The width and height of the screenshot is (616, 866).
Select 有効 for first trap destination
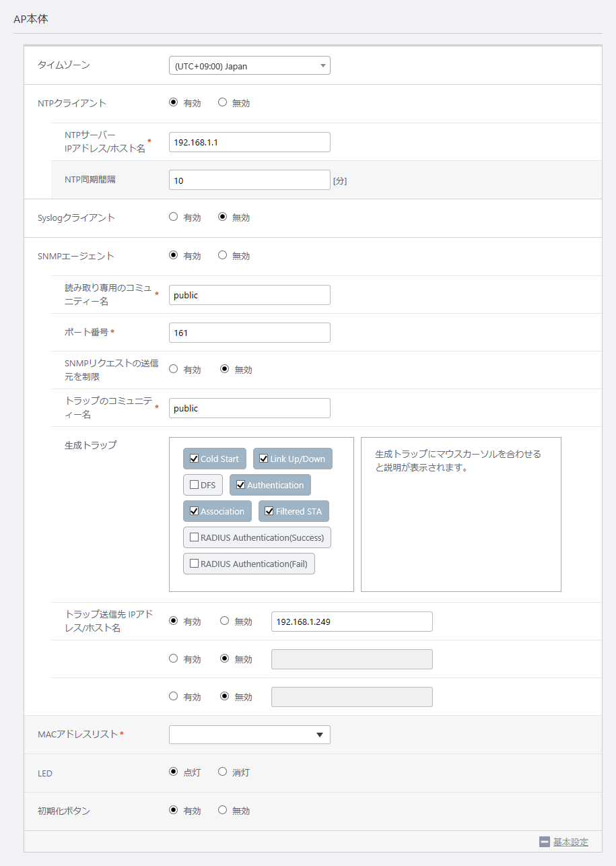click(173, 621)
